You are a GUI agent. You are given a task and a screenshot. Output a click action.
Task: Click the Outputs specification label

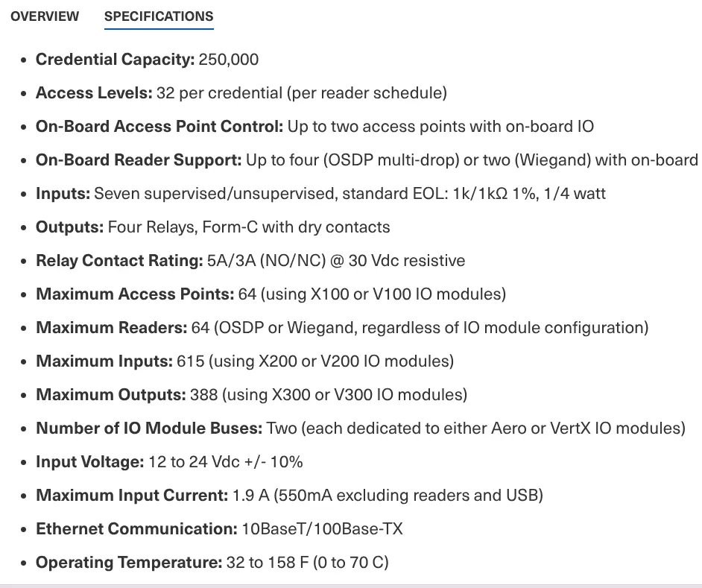click(69, 227)
